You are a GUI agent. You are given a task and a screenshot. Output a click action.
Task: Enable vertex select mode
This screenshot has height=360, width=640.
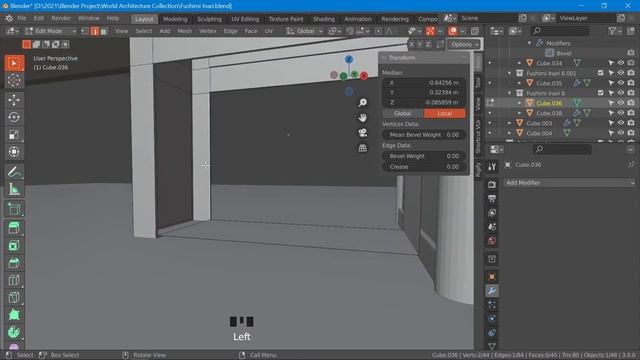[85, 31]
